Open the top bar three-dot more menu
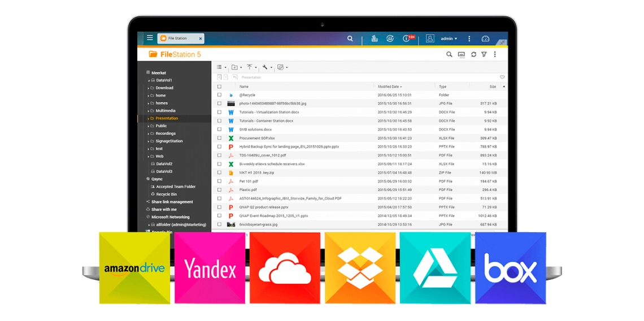The height and width of the screenshot is (321, 644). pyautogui.click(x=469, y=38)
